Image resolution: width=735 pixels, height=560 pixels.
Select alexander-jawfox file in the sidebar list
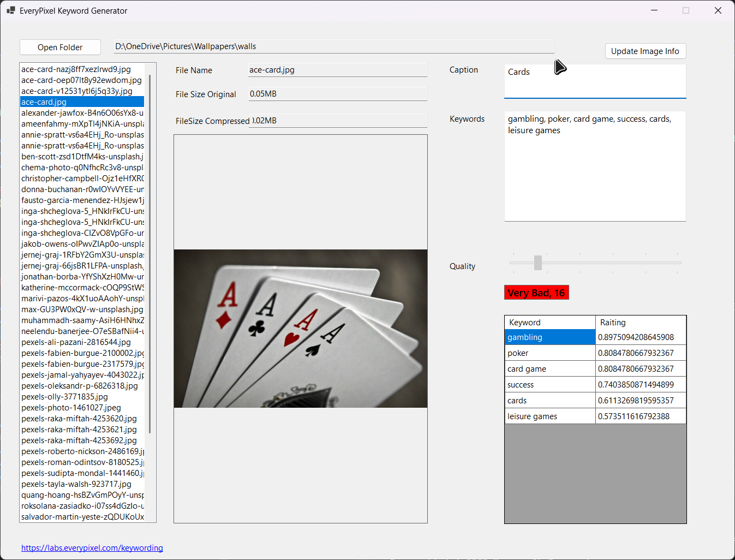(82, 112)
